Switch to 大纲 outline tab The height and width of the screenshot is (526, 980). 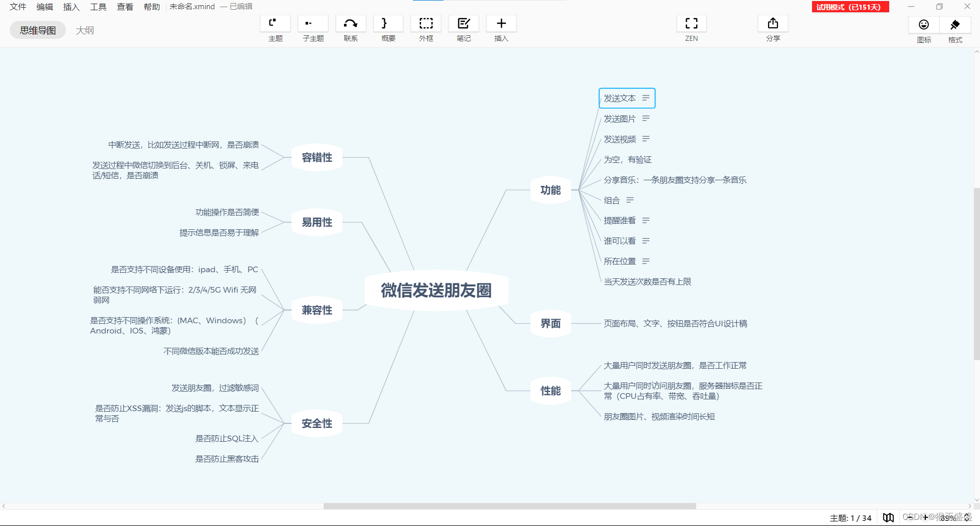pyautogui.click(x=85, y=30)
